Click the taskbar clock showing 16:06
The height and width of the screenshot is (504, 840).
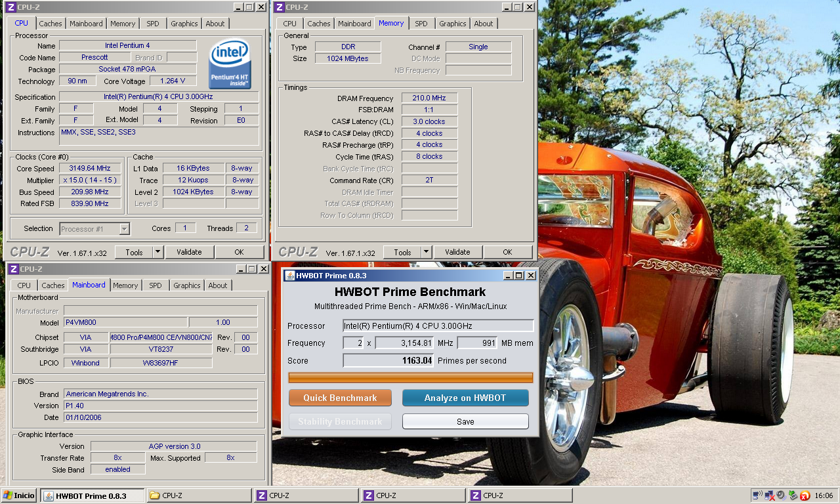[x=824, y=495]
